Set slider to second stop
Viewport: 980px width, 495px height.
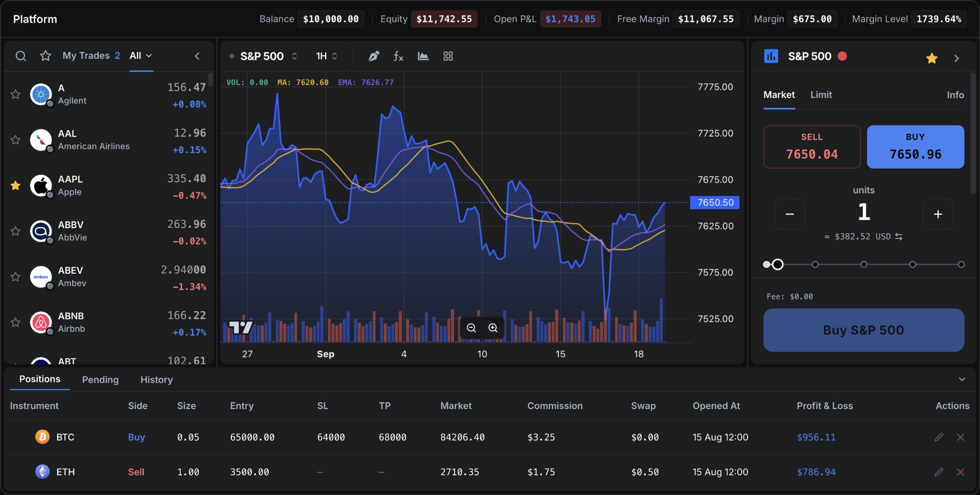pyautogui.click(x=815, y=264)
